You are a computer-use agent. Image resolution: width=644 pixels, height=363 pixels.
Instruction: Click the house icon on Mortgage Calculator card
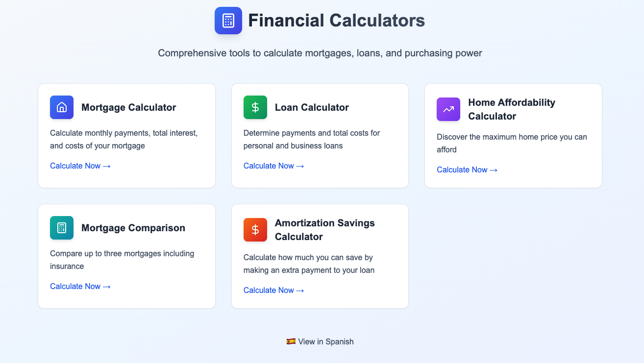62,107
